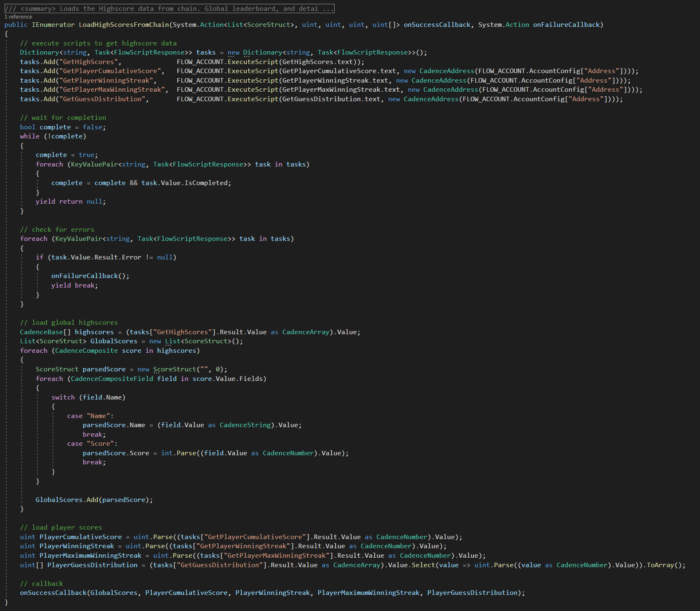Select the yield return null statement
700x611 pixels.
70,201
